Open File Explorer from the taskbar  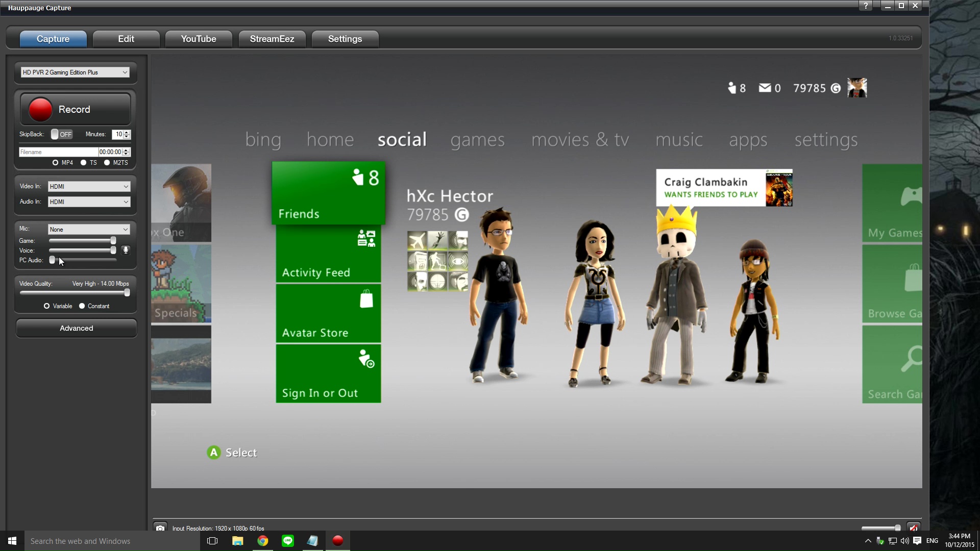(x=238, y=541)
